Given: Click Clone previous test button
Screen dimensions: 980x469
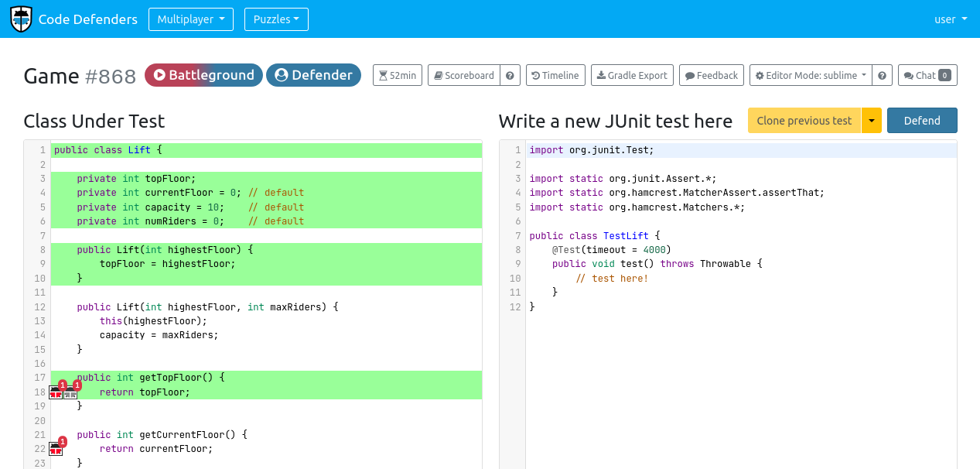Looking at the screenshot, I should [804, 121].
